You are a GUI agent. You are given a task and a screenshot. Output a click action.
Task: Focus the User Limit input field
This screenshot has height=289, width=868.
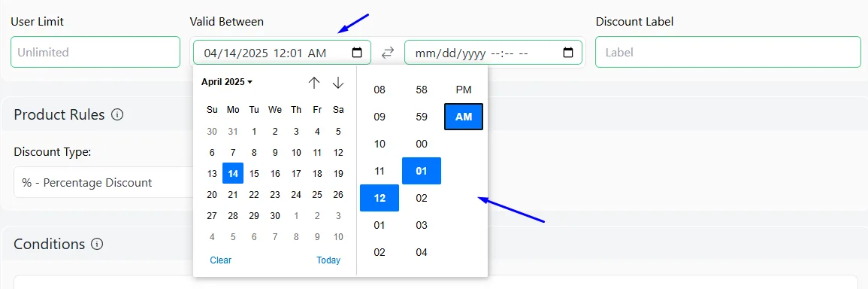95,52
